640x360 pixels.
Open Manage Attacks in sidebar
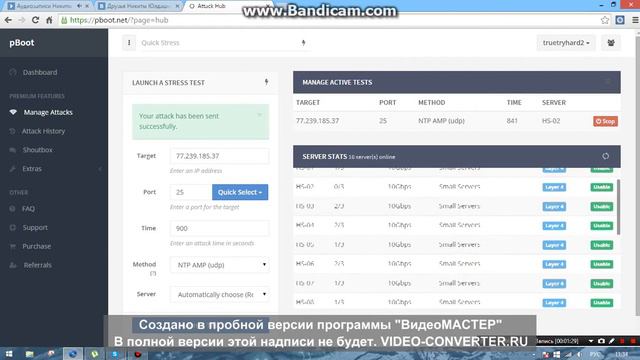pos(48,112)
